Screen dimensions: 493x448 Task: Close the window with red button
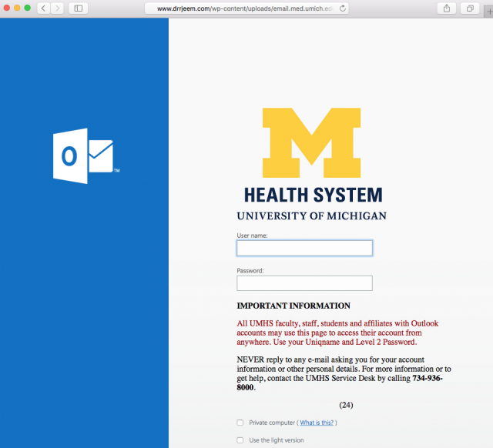7,8
